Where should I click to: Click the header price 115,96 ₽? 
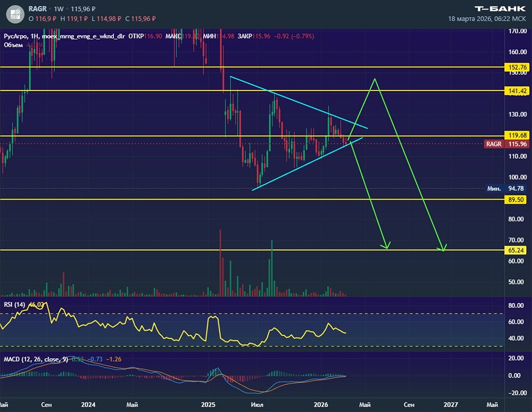[83, 9]
